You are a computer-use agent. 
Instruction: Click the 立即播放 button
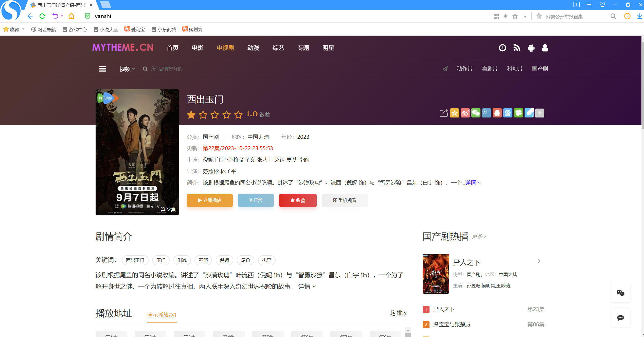[x=209, y=200]
